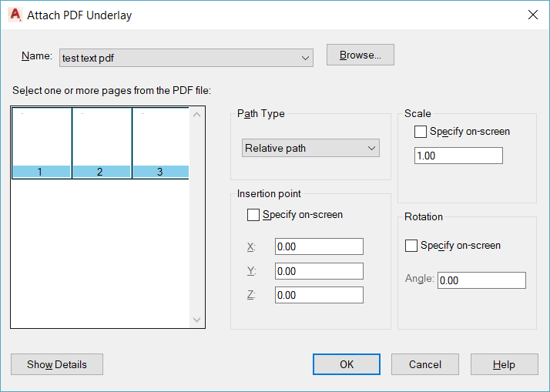The image size is (550, 392).
Task: Open Help for PDF underlay
Action: click(x=504, y=364)
